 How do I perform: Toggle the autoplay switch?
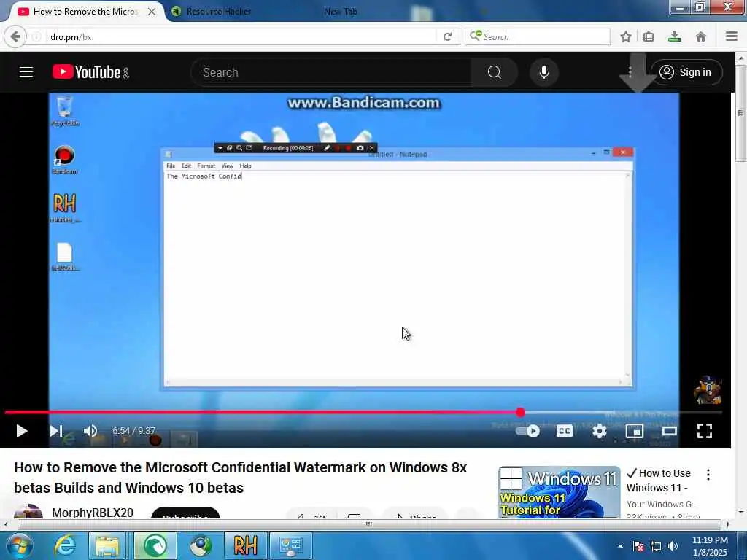click(x=528, y=431)
